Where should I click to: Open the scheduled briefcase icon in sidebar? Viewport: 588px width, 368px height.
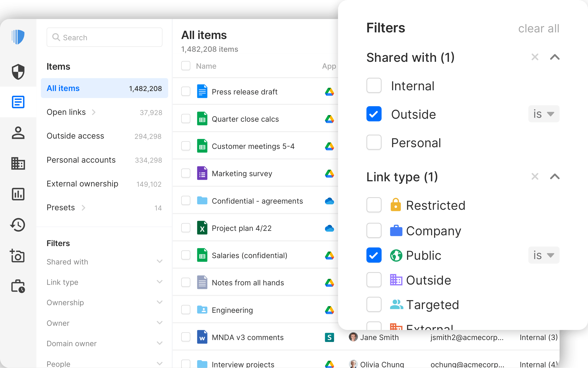pyautogui.click(x=18, y=286)
